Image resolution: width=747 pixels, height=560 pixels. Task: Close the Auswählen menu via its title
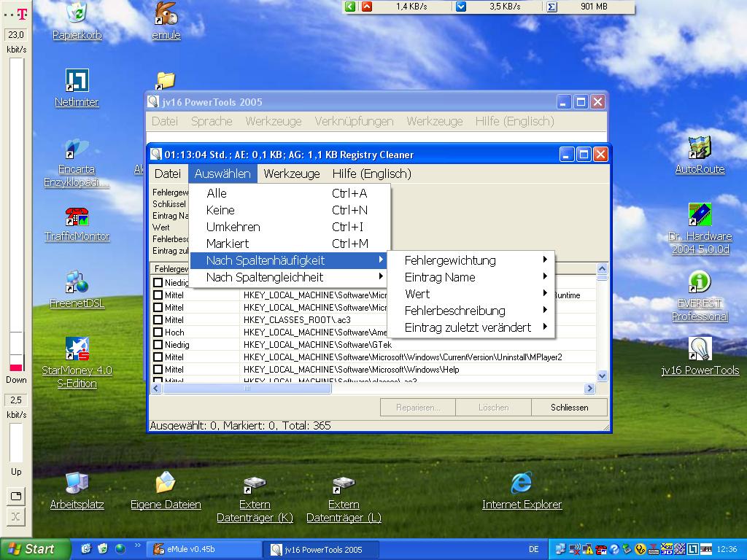[222, 174]
